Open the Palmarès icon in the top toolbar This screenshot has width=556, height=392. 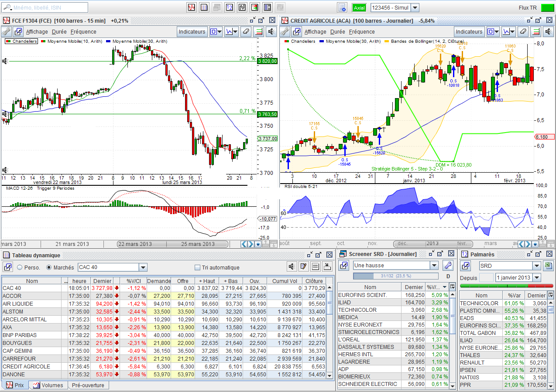coord(229,7)
